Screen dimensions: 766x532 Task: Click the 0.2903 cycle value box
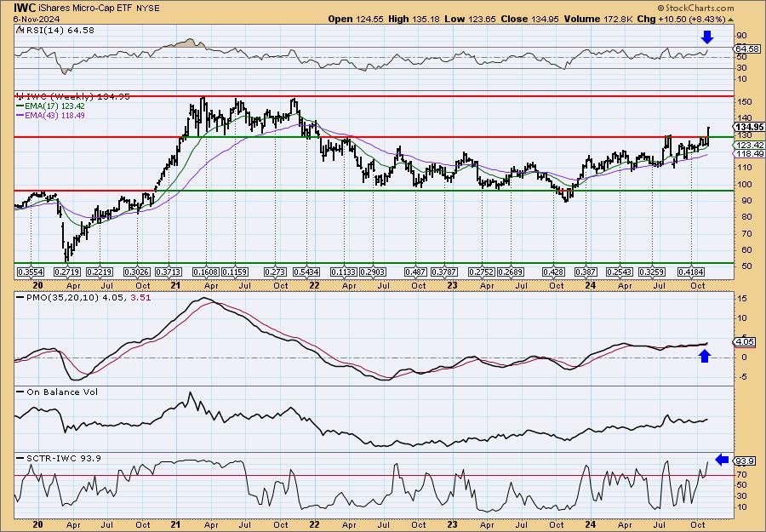pos(373,272)
